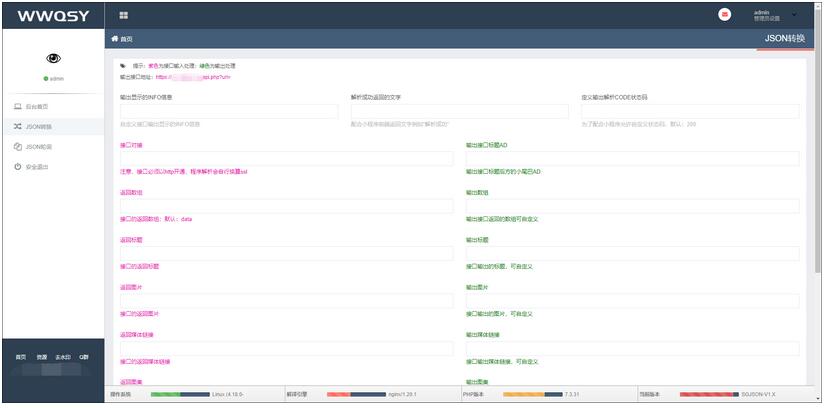The height and width of the screenshot is (408, 825).
Task: Focus the 返回数组 input field
Action: tap(287, 206)
